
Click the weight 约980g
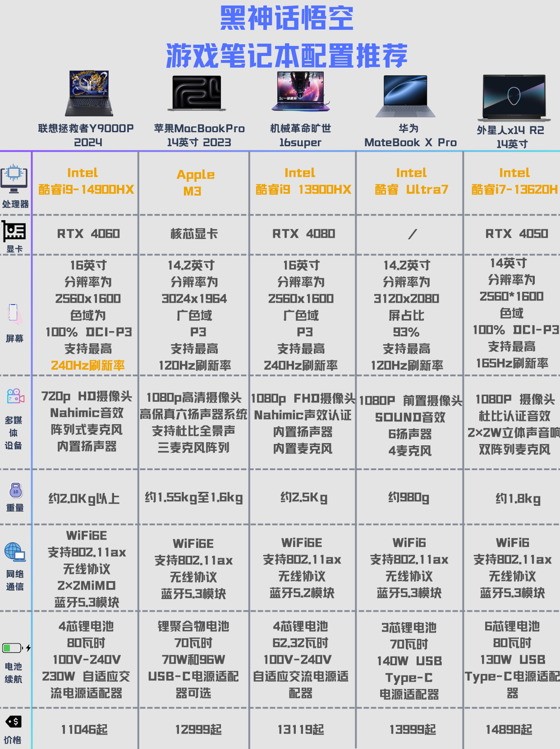[409, 498]
